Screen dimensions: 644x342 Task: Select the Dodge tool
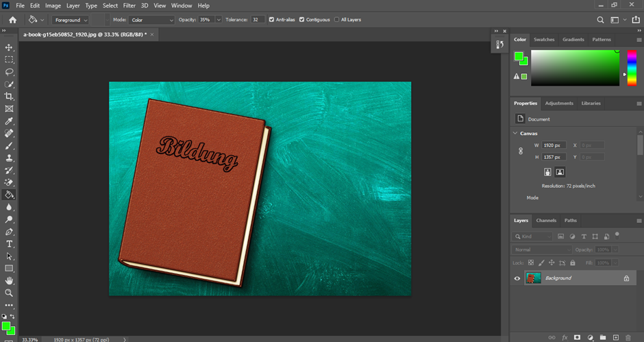(x=9, y=219)
